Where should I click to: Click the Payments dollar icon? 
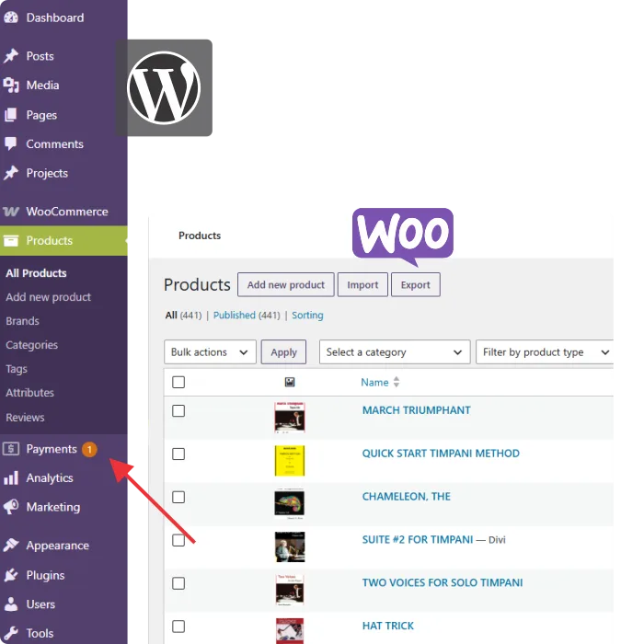click(11, 449)
